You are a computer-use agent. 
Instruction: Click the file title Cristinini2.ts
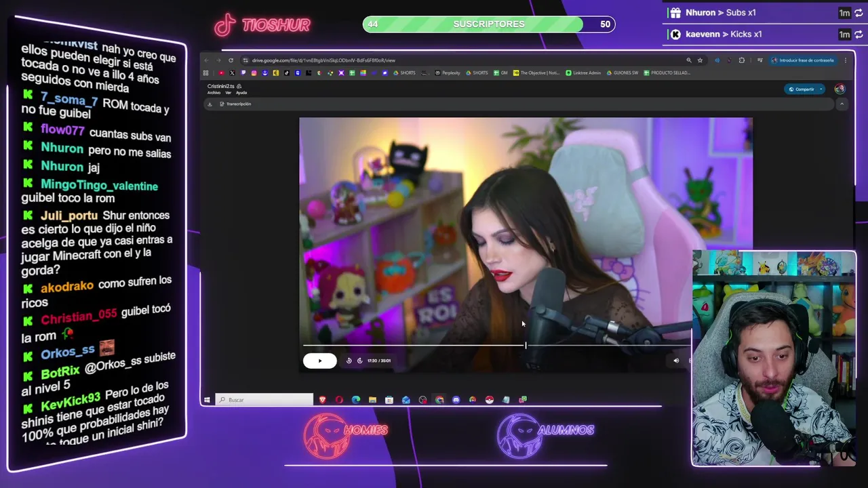coord(221,86)
